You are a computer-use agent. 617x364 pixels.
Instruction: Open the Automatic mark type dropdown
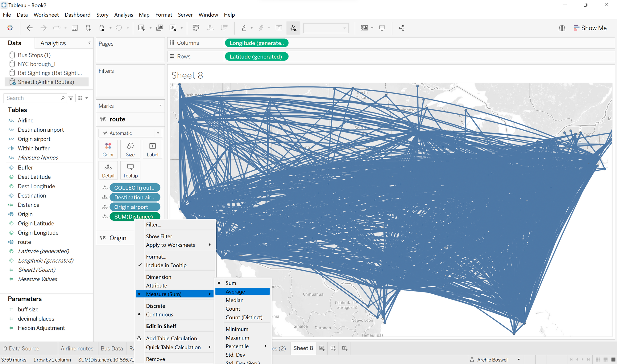coord(130,133)
